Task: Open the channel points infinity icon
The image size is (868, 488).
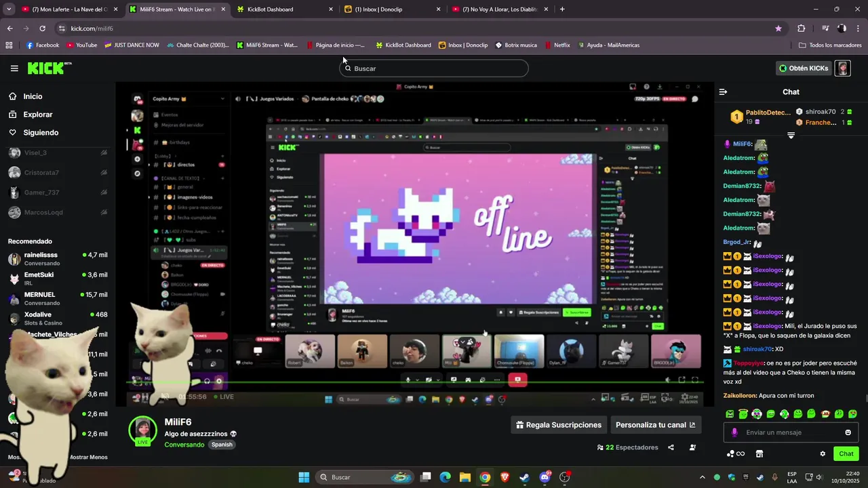Action: [736, 454]
